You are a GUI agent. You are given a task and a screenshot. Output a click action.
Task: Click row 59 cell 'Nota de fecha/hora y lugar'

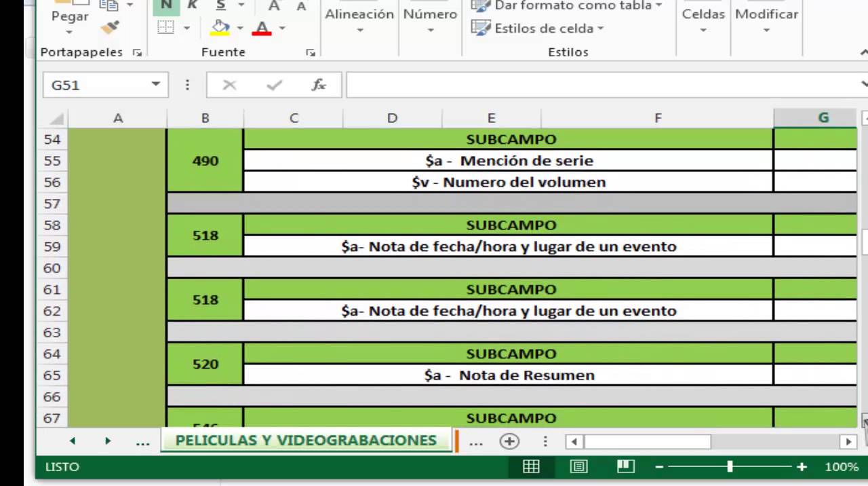coord(509,246)
